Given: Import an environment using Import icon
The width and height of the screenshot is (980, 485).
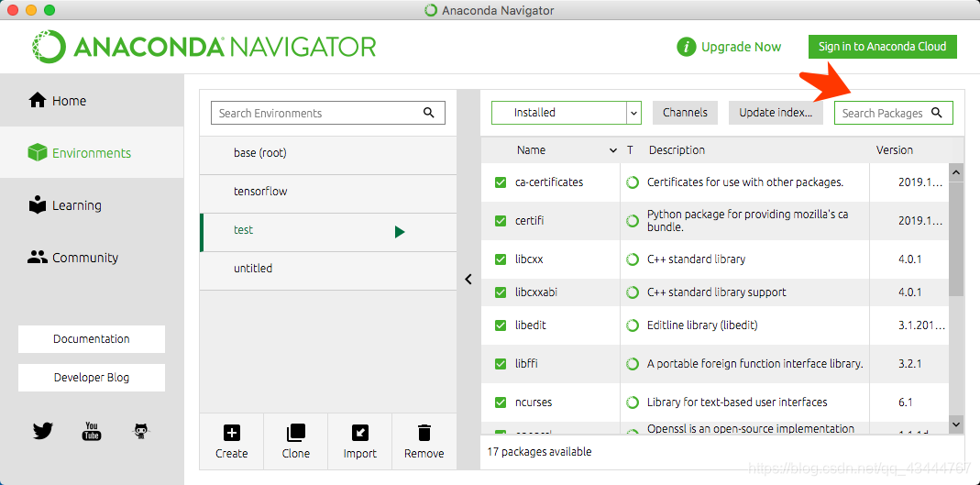Looking at the screenshot, I should (x=360, y=433).
